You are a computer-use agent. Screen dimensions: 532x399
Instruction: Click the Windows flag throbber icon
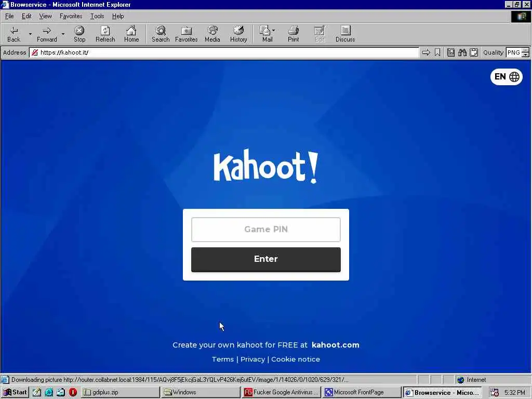521,16
